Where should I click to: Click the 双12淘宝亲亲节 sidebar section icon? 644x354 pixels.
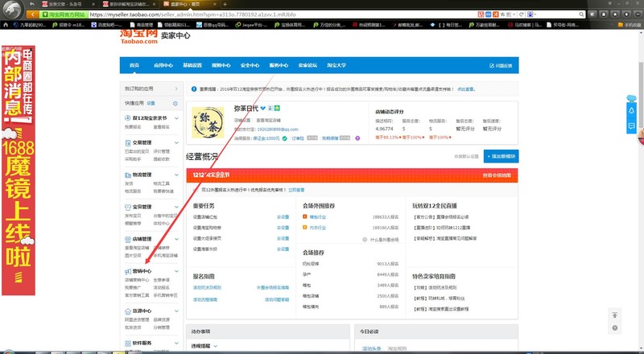(128, 118)
